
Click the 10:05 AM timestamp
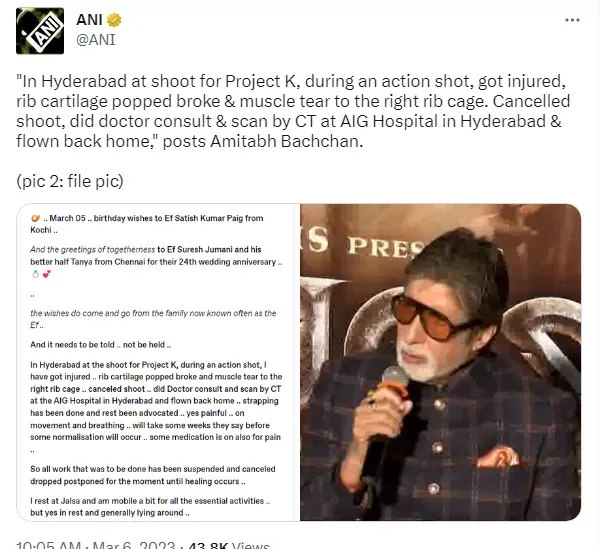48,544
